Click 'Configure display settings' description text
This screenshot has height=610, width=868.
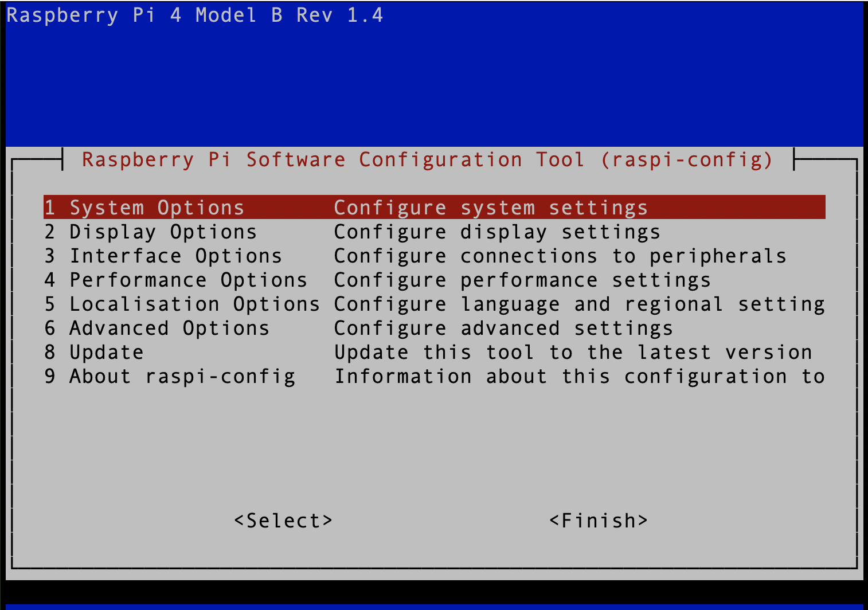click(x=497, y=232)
